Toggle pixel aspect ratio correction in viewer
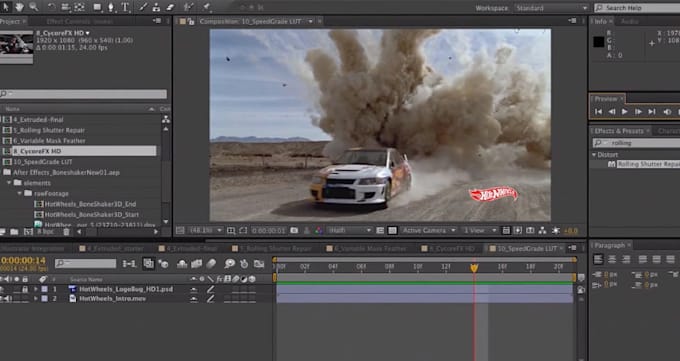 click(x=506, y=230)
